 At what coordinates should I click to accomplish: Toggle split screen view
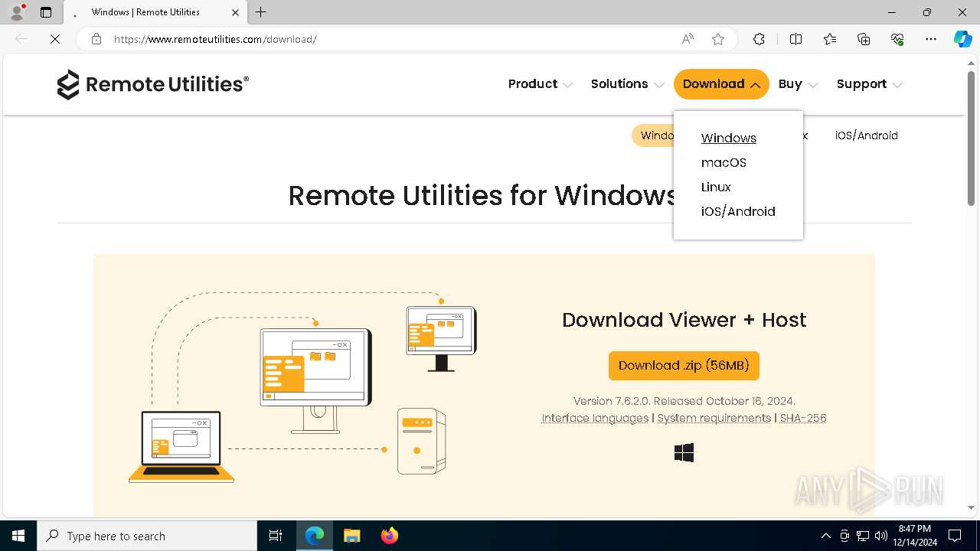pos(795,39)
